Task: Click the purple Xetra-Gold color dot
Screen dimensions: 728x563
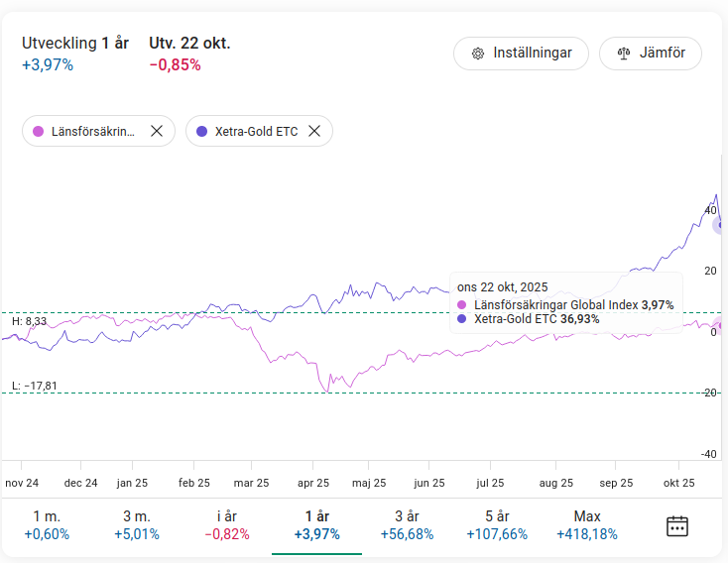Action: (202, 131)
